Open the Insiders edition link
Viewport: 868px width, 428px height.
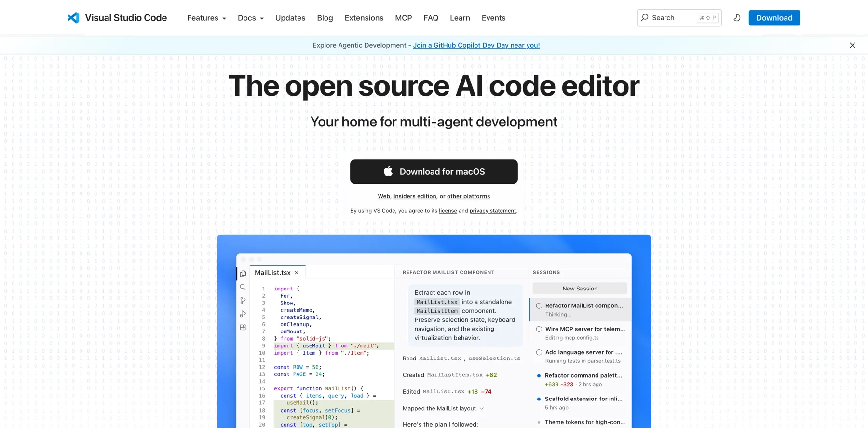(415, 196)
